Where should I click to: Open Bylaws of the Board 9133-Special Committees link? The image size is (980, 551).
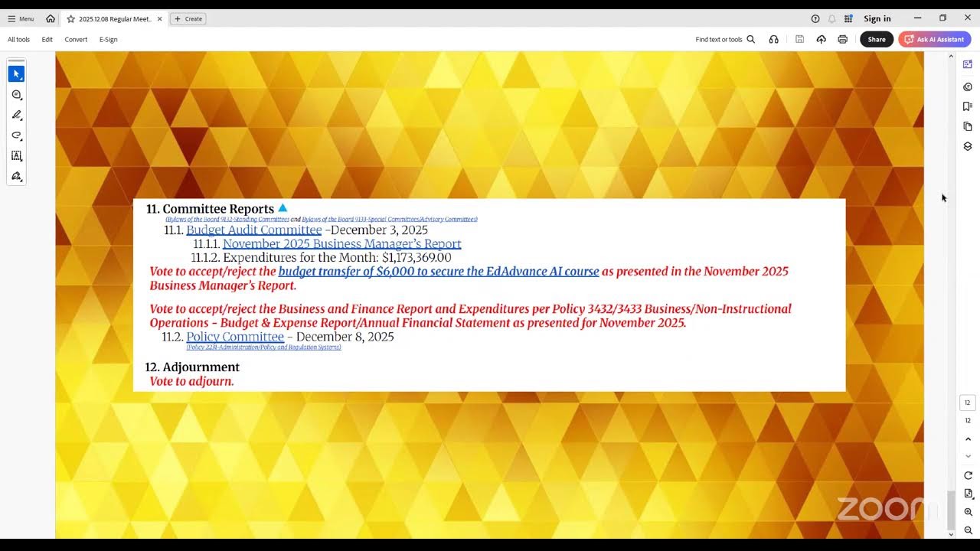pyautogui.click(x=390, y=220)
